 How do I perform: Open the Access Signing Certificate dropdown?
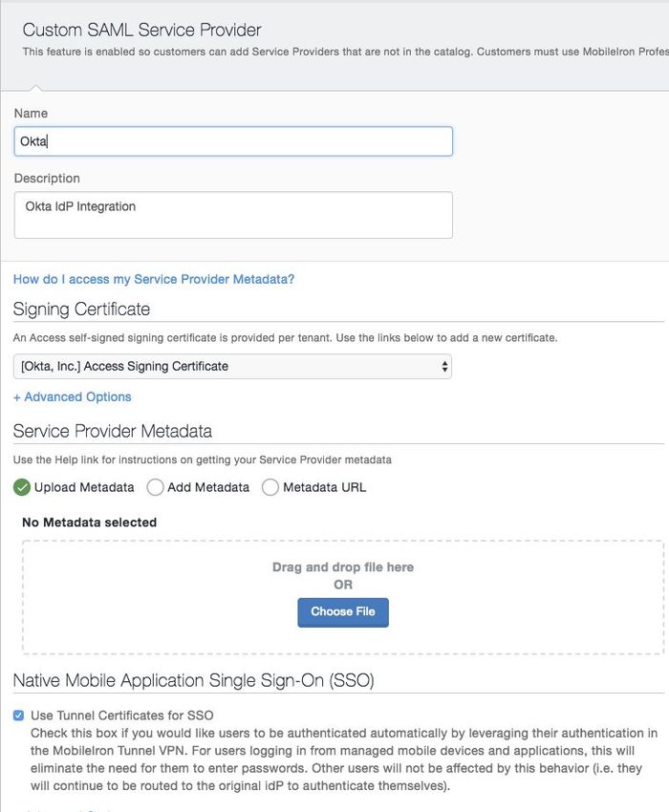232,366
